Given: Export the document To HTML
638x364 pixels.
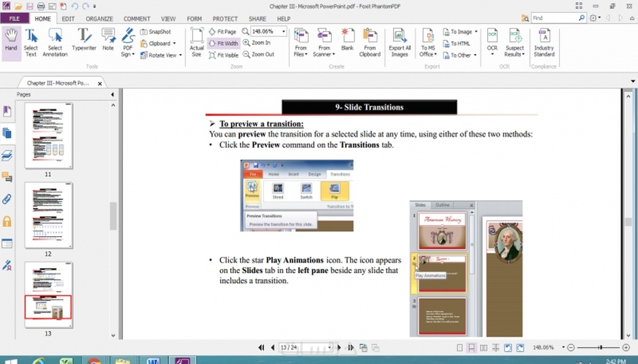Looking at the screenshot, I should 456,44.
